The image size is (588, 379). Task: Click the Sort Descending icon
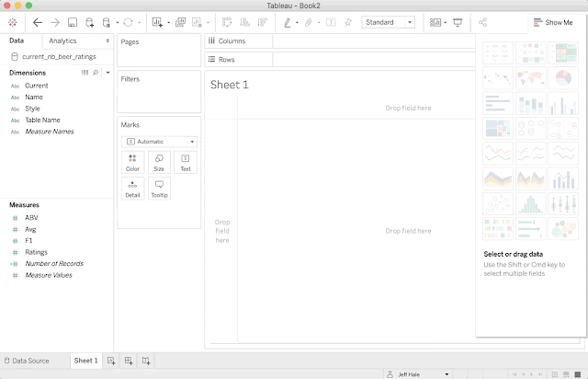262,22
